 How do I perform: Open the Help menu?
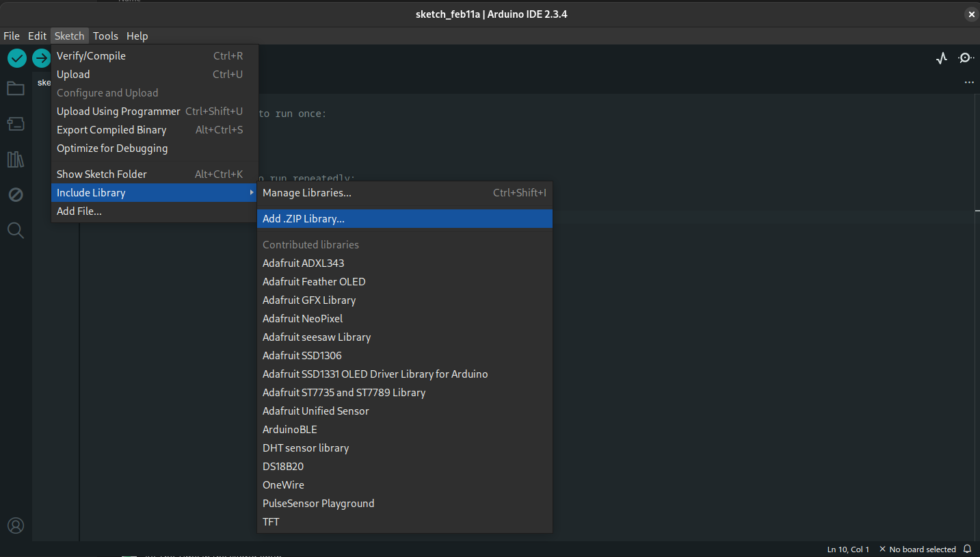pos(137,36)
